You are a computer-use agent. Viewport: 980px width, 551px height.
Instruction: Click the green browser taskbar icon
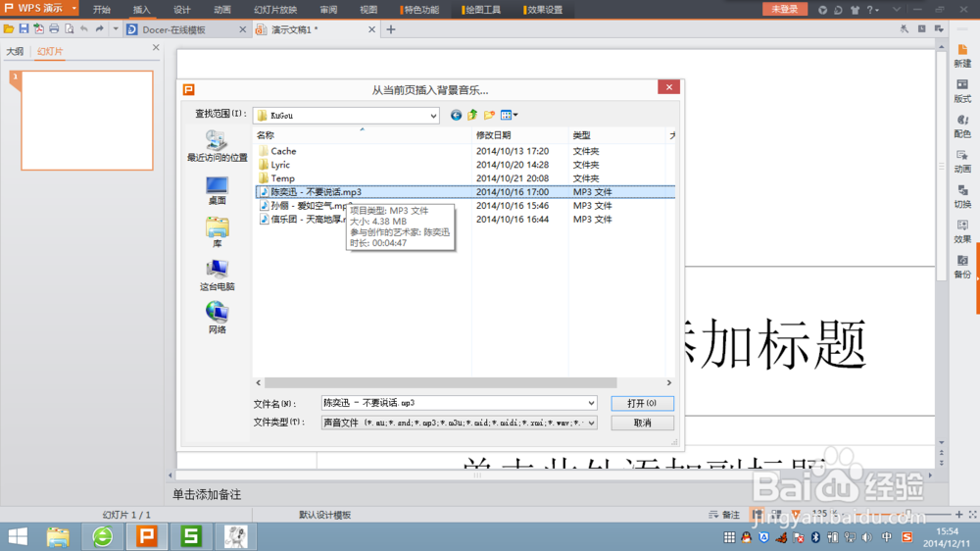[103, 536]
